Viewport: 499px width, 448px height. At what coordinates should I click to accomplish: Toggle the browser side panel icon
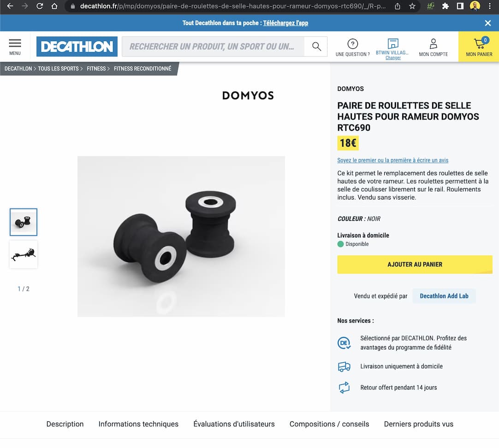tap(460, 6)
